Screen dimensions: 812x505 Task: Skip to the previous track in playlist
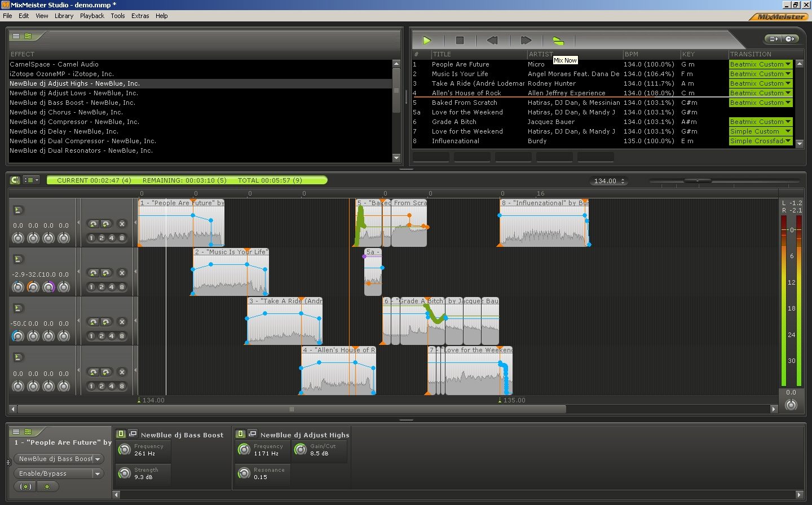(x=492, y=40)
